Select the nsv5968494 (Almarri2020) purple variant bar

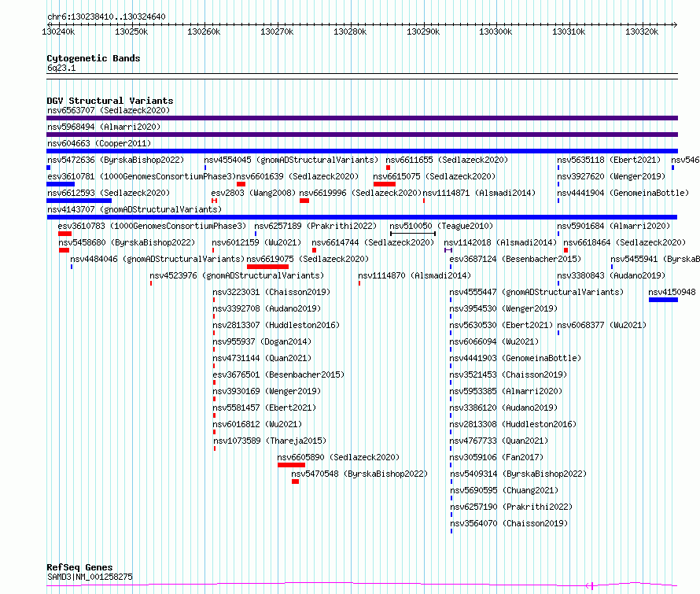point(362,135)
